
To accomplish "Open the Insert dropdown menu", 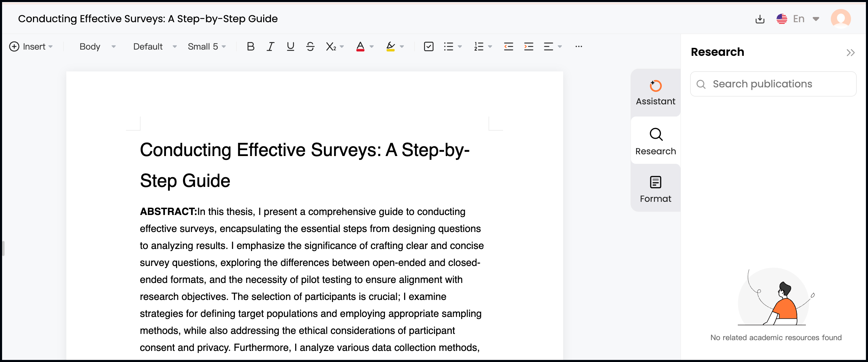I will tap(31, 46).
